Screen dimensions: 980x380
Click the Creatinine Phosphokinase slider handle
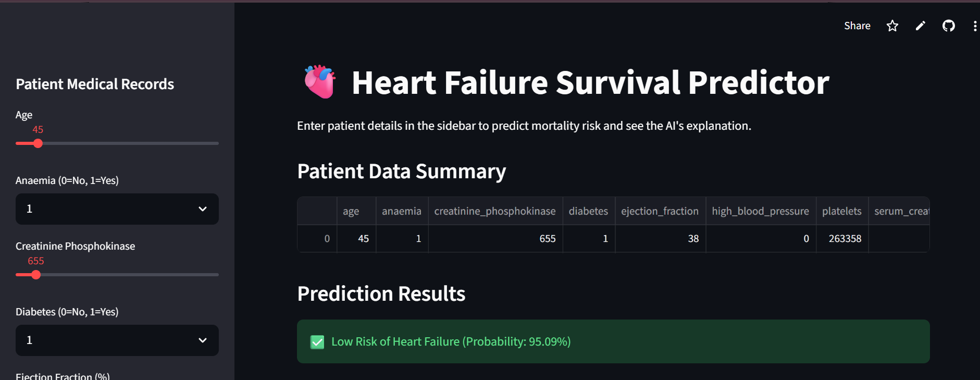click(x=36, y=275)
